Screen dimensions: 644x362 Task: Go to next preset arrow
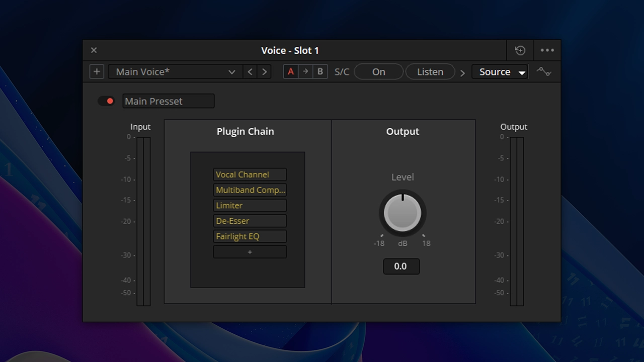point(265,71)
